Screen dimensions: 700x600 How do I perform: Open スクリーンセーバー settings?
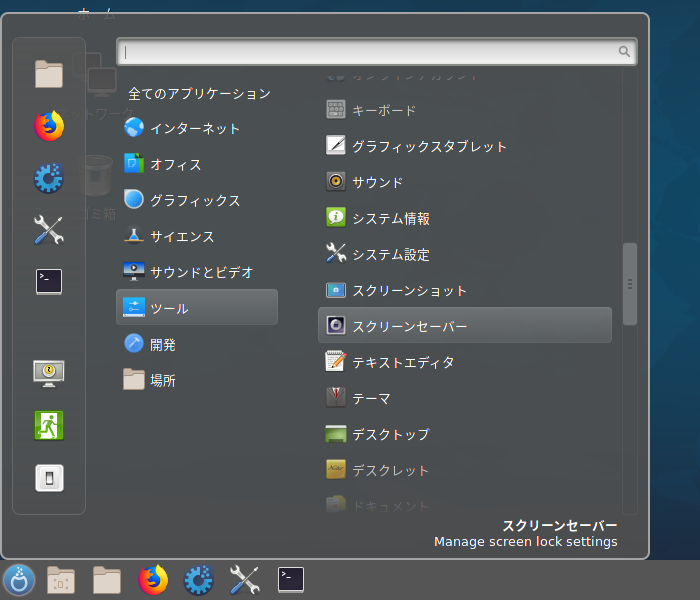(465, 325)
